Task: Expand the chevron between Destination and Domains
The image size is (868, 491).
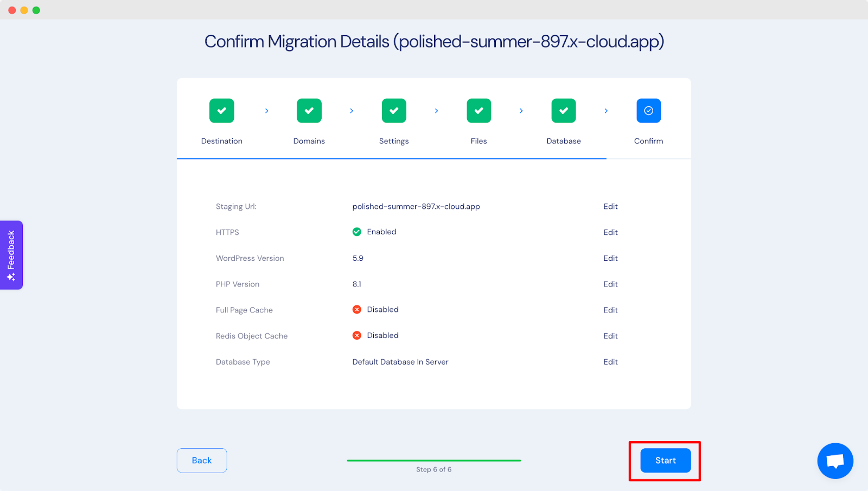Action: tap(266, 110)
